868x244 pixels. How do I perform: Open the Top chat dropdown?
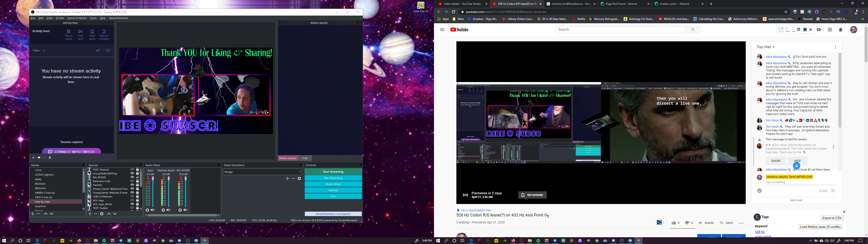(766, 47)
